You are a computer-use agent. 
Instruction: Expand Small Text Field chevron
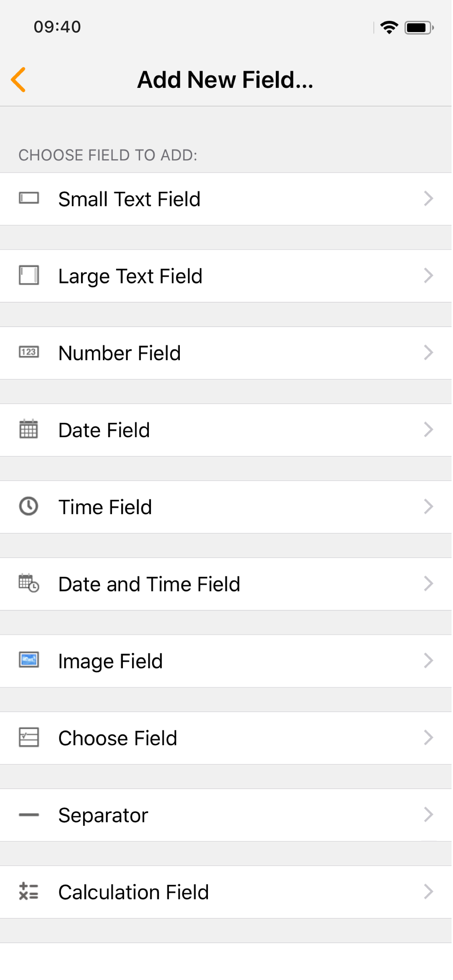click(429, 199)
